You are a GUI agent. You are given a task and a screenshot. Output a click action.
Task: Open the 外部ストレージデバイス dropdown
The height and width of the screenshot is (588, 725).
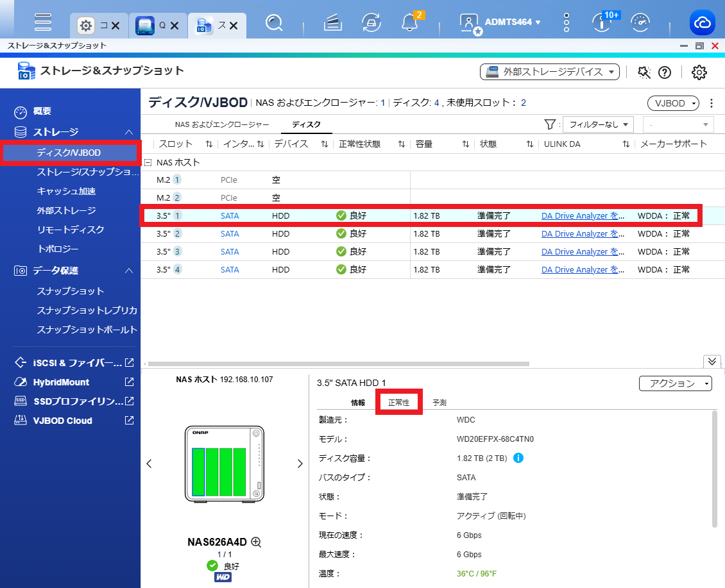pyautogui.click(x=549, y=72)
